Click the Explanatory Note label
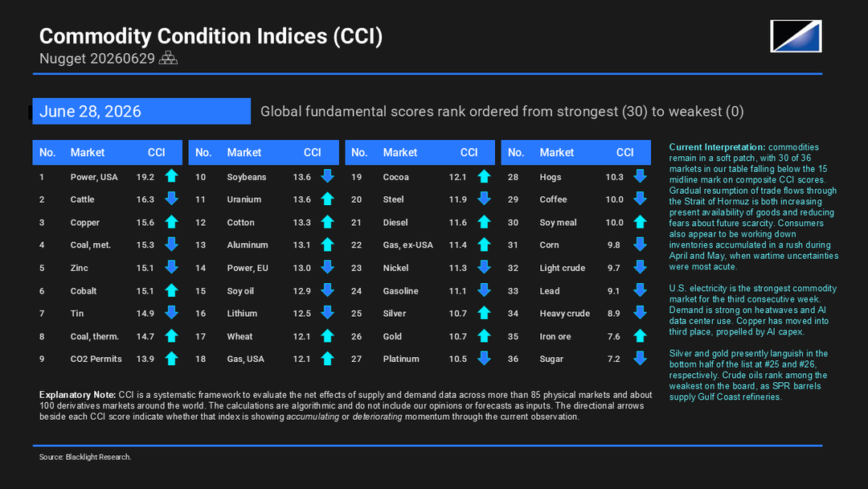 (77, 395)
